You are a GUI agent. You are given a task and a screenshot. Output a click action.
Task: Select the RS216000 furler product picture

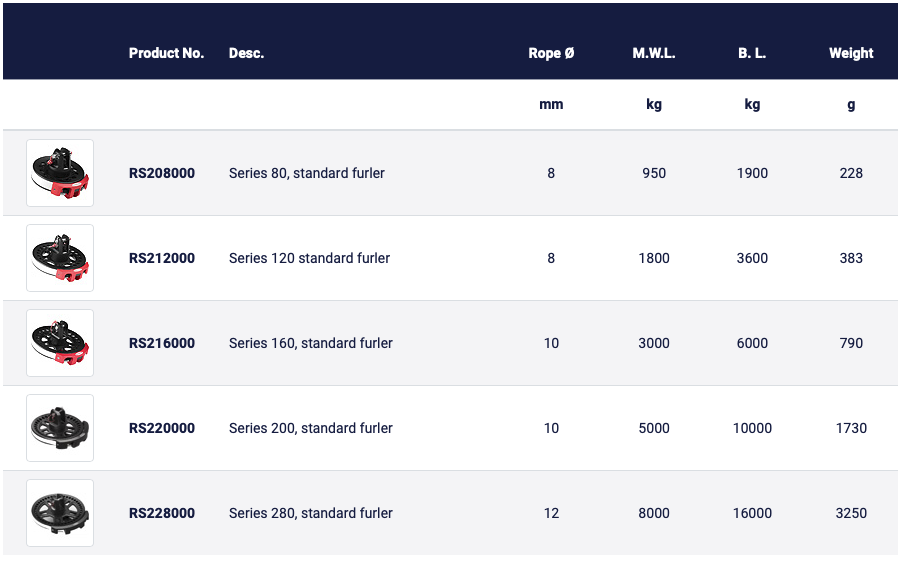click(60, 343)
